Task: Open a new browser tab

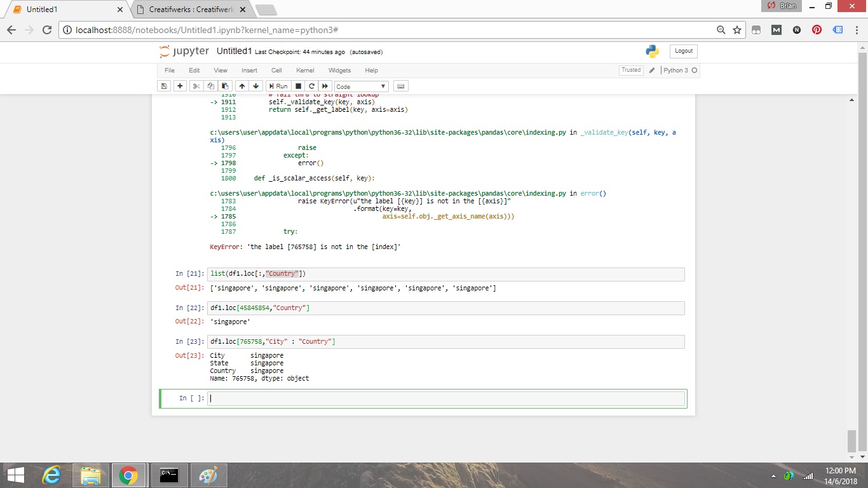Action: [x=266, y=10]
